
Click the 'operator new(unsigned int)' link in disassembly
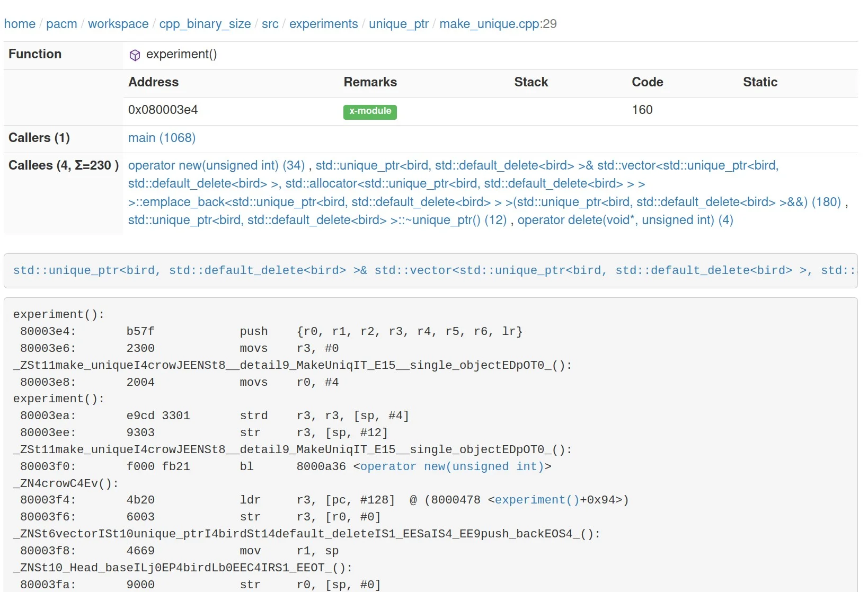(x=452, y=466)
